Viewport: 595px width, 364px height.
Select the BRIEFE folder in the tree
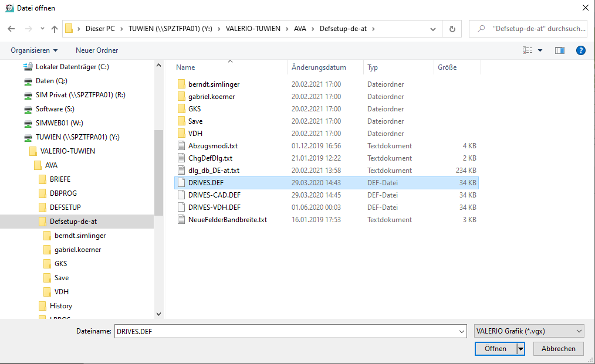pos(60,179)
